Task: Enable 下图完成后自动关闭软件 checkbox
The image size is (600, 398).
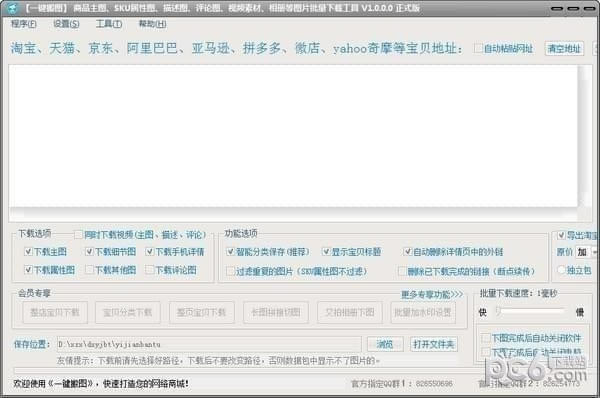Action: [485, 338]
